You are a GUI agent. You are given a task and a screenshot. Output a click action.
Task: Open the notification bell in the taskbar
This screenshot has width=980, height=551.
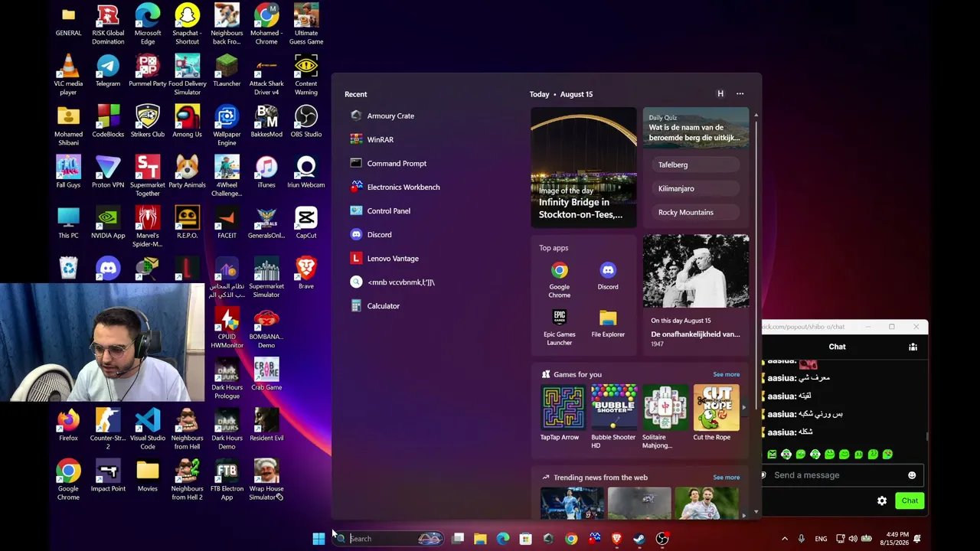(x=917, y=539)
